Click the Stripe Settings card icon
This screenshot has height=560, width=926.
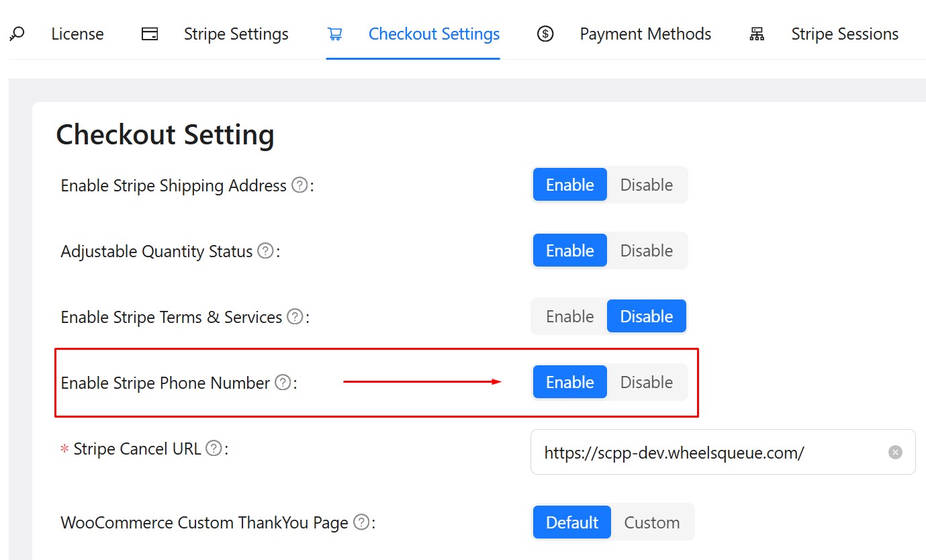click(x=150, y=34)
